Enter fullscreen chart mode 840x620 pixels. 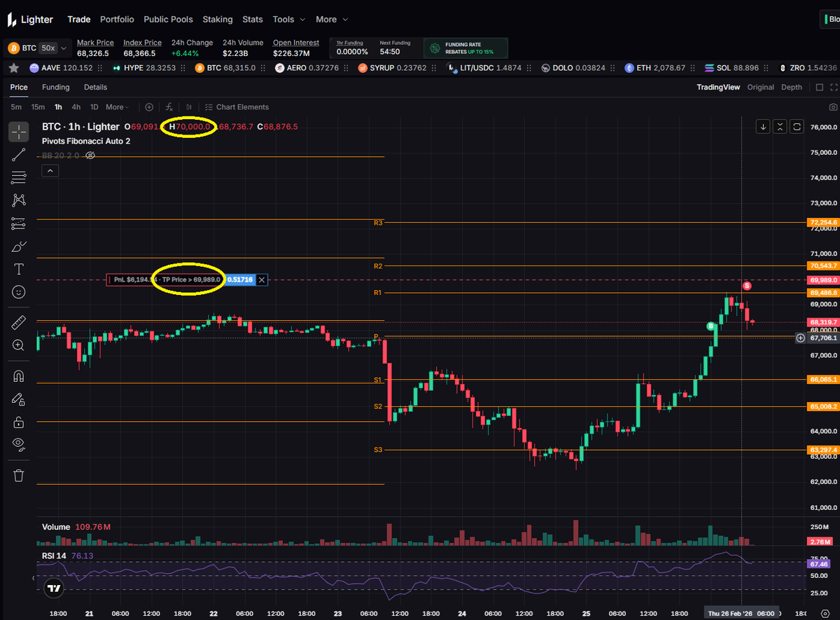point(834,88)
